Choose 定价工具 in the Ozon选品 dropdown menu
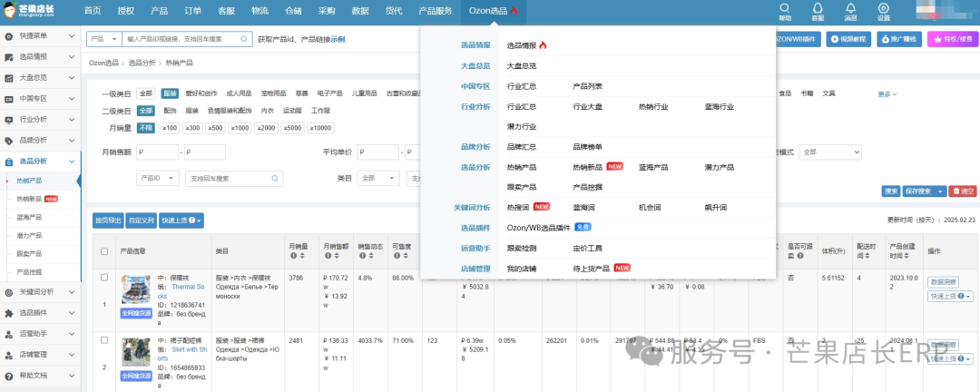 pos(587,249)
